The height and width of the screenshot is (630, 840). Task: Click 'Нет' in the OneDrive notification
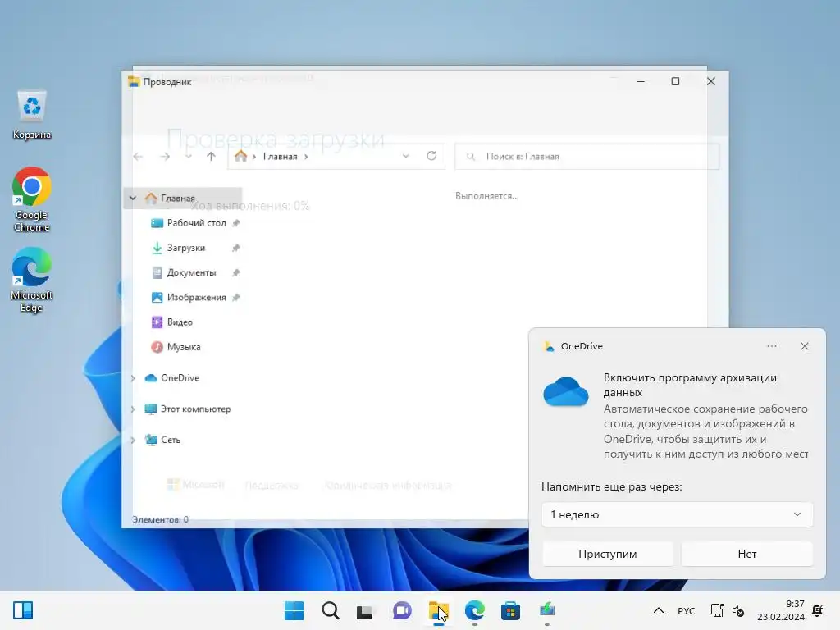[747, 554]
